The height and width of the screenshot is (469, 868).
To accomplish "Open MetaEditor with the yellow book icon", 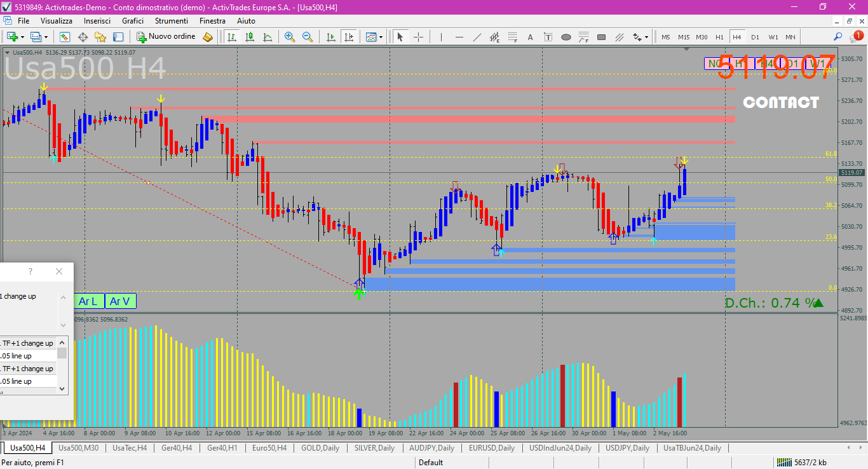I will tap(208, 37).
